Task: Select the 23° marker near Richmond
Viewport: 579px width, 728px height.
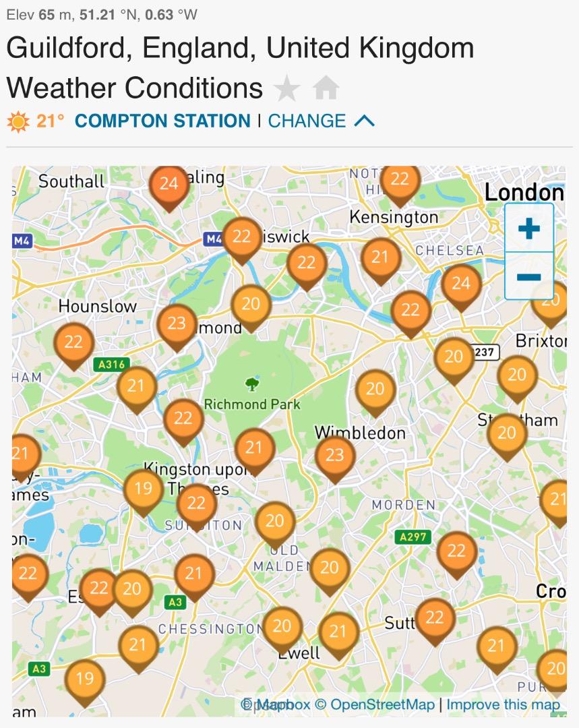Action: pyautogui.click(x=177, y=326)
